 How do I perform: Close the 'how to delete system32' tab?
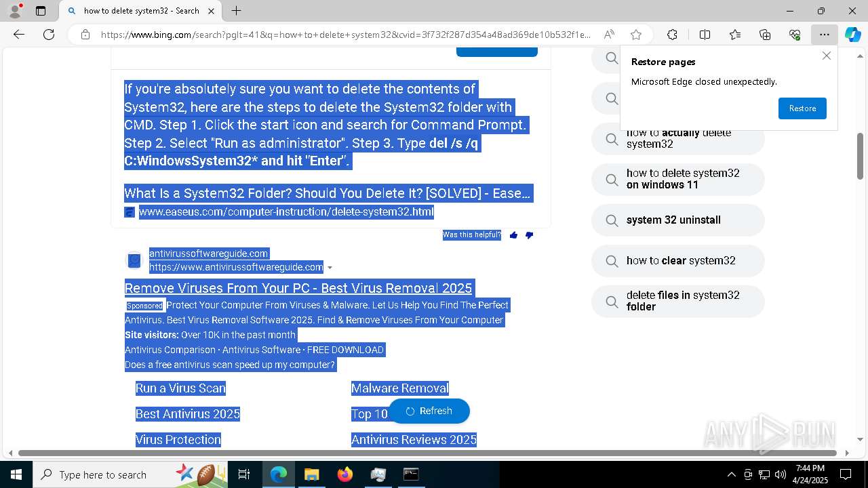[x=211, y=11]
